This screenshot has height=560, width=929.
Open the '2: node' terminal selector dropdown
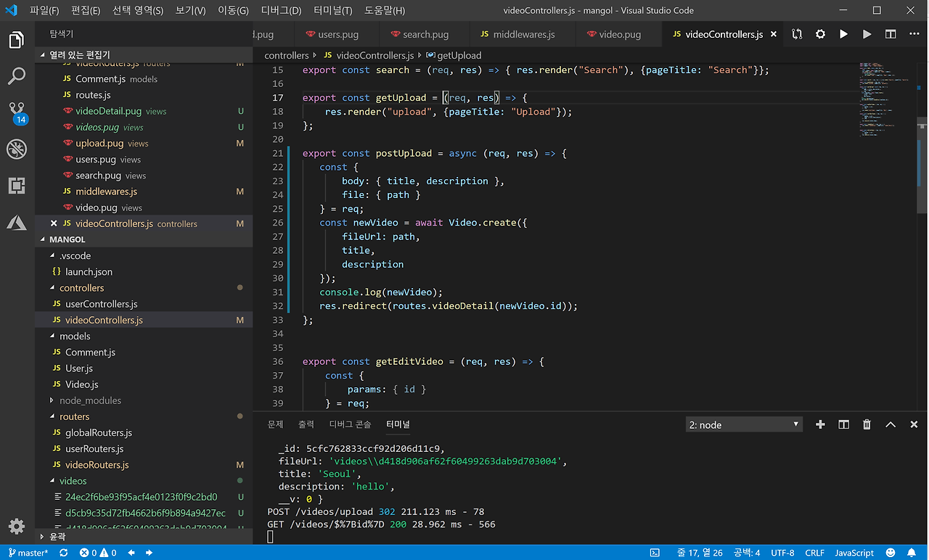click(744, 424)
